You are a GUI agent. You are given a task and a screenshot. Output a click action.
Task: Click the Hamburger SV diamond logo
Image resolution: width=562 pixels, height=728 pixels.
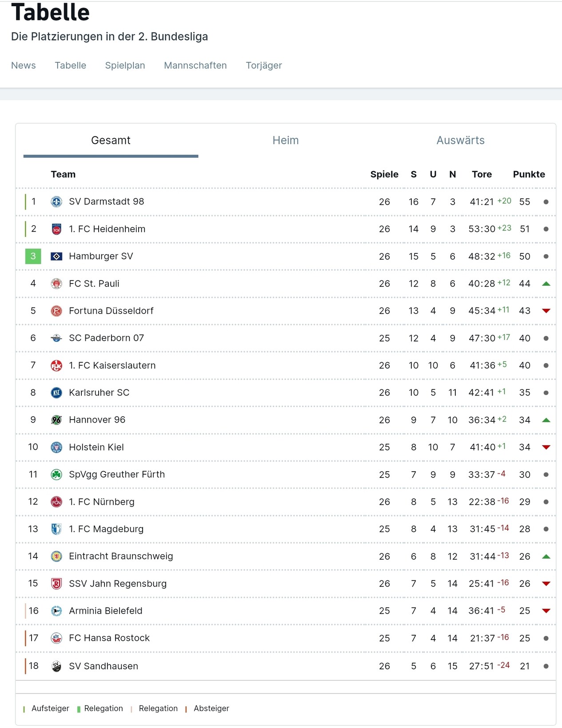click(56, 256)
